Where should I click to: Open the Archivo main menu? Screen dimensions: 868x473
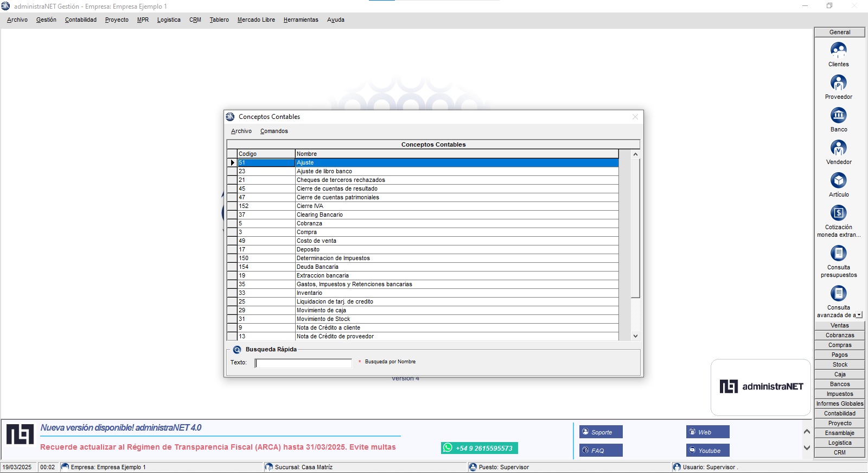pos(17,20)
